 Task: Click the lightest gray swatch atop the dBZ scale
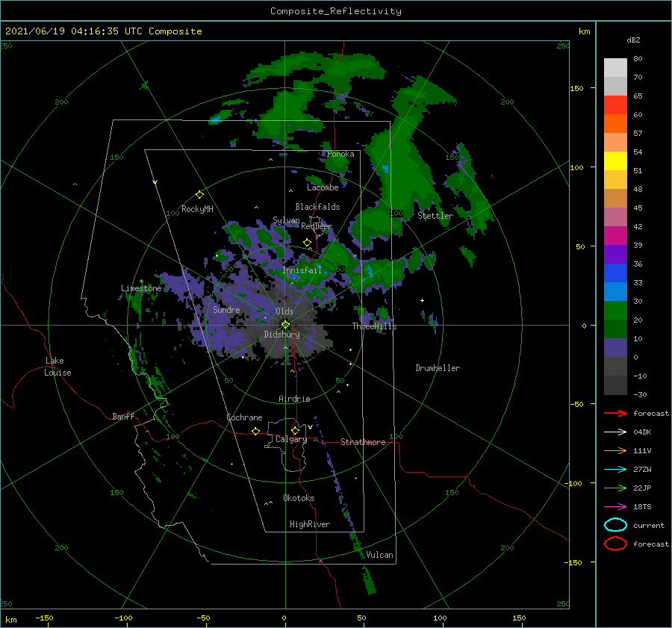pyautogui.click(x=615, y=68)
